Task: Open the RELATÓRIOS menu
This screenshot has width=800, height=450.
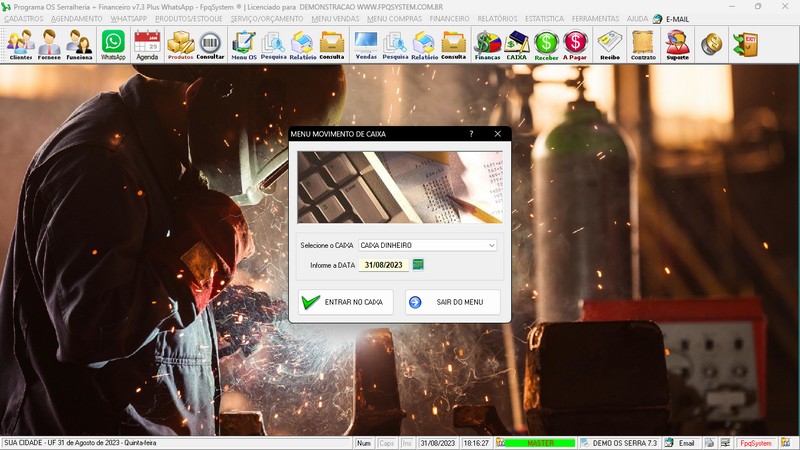Action: (497, 18)
